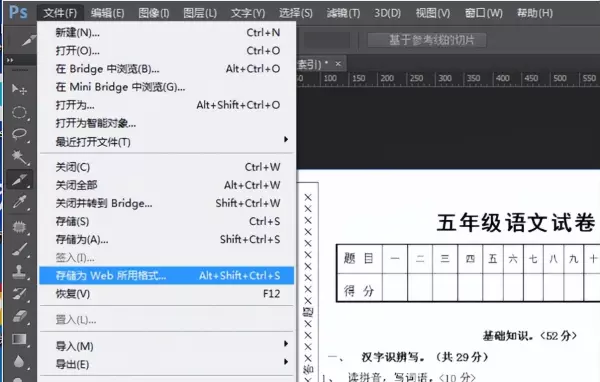Image resolution: width=600 pixels, height=382 pixels.
Task: Choose 在 Bridge 中浏览(B)...
Action: click(x=167, y=69)
